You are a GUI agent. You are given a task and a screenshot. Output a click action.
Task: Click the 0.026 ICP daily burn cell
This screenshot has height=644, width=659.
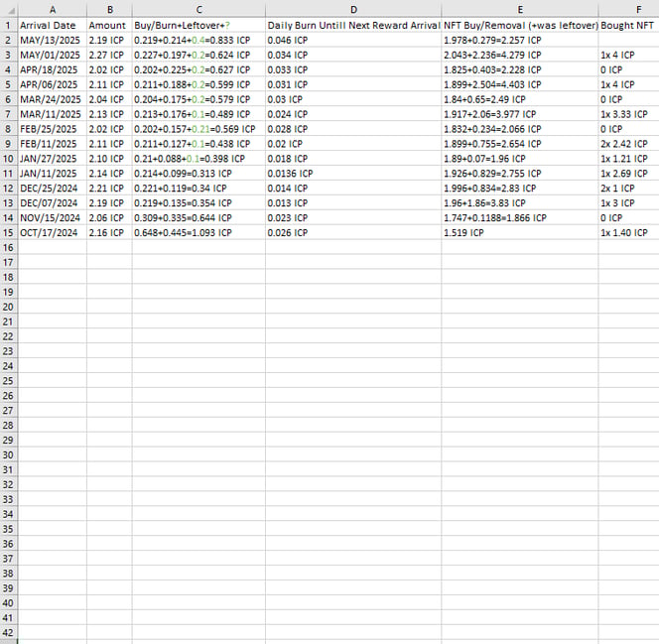pyautogui.click(x=353, y=233)
